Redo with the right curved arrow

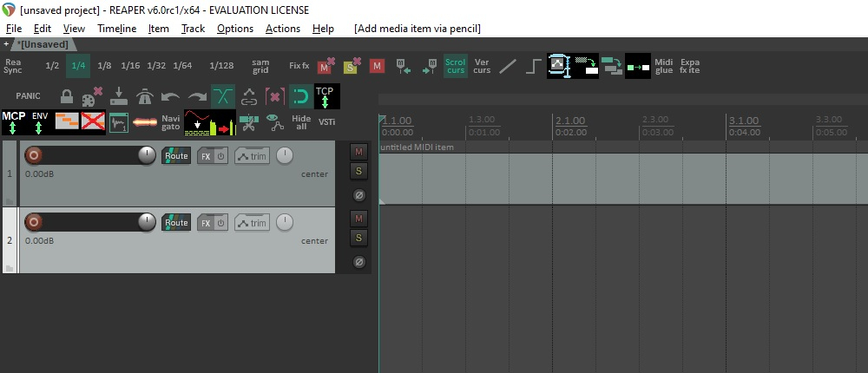pyautogui.click(x=196, y=96)
